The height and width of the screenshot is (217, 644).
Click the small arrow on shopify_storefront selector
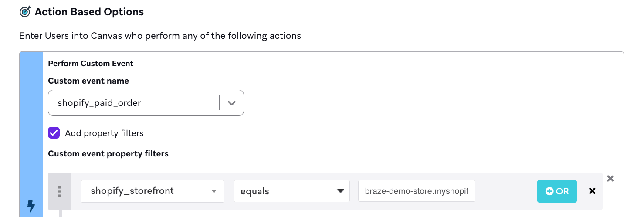coord(214,191)
